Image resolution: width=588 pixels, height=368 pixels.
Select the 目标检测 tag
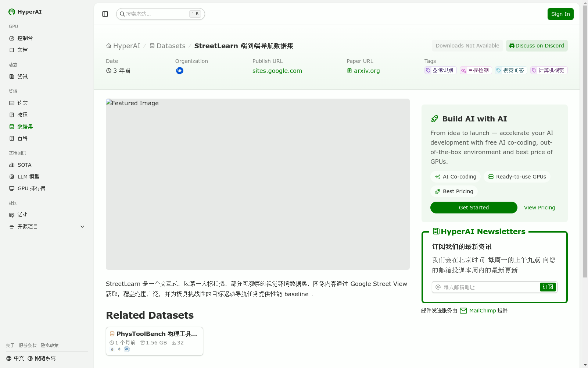[x=476, y=70]
